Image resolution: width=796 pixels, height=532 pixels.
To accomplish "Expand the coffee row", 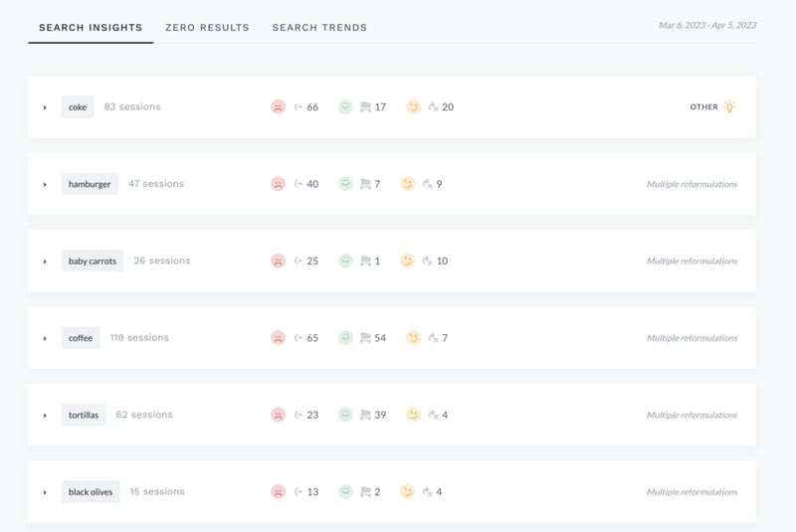I will (45, 339).
